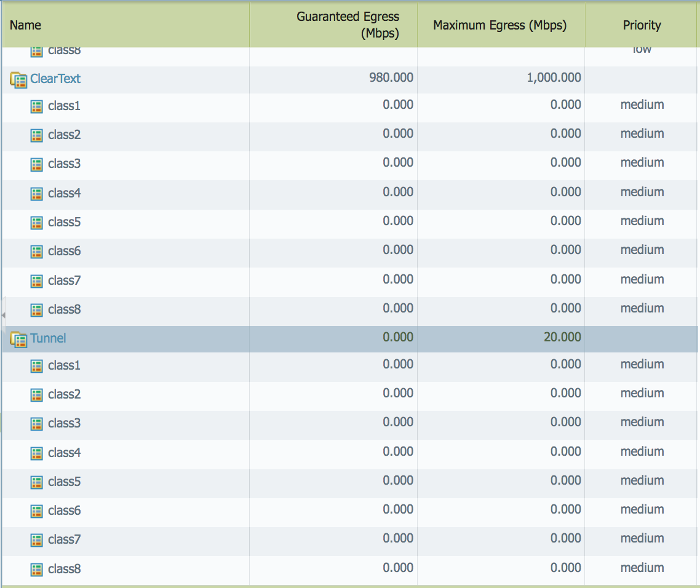Click the class2 icon under ClearText
Screen dimensions: 700x588
click(x=37, y=135)
